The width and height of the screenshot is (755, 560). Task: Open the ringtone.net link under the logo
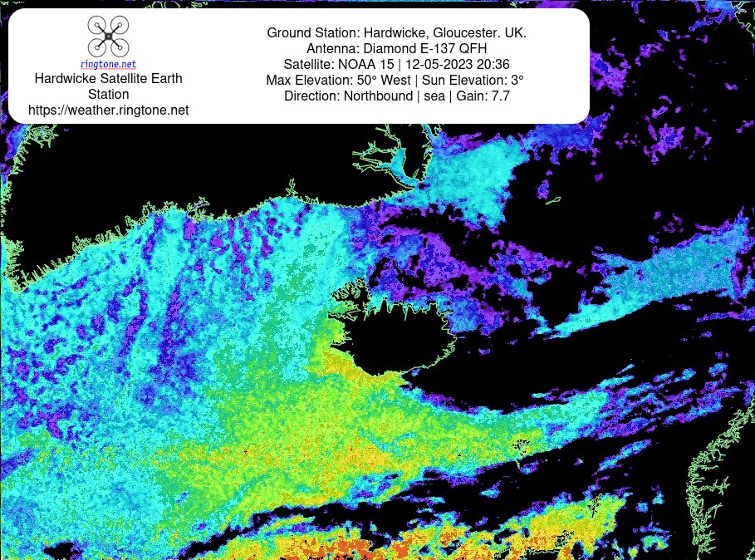point(108,64)
